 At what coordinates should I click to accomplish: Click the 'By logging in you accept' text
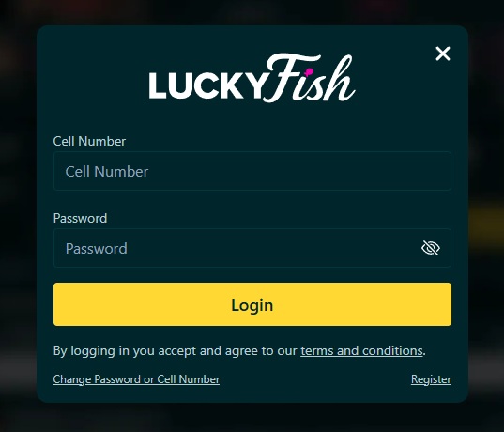(126, 350)
